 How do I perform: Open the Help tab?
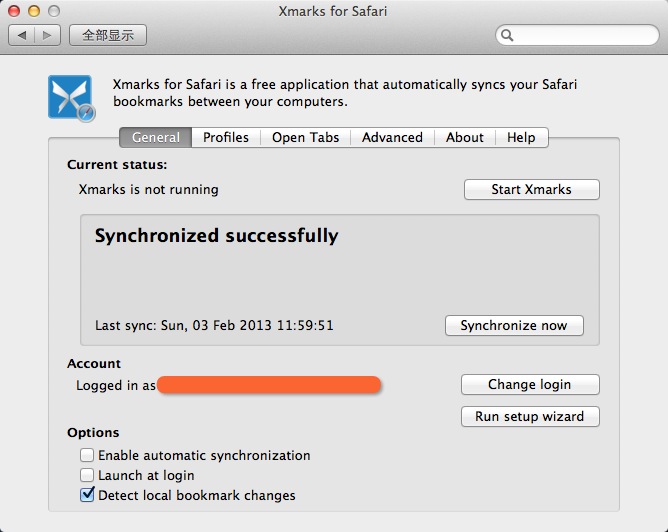point(521,138)
